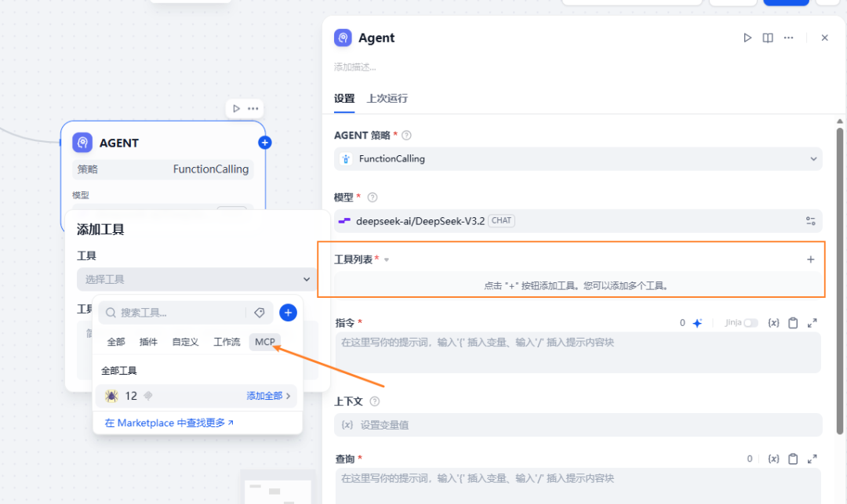
Task: Add description to the Agent node
Action: [x=355, y=67]
